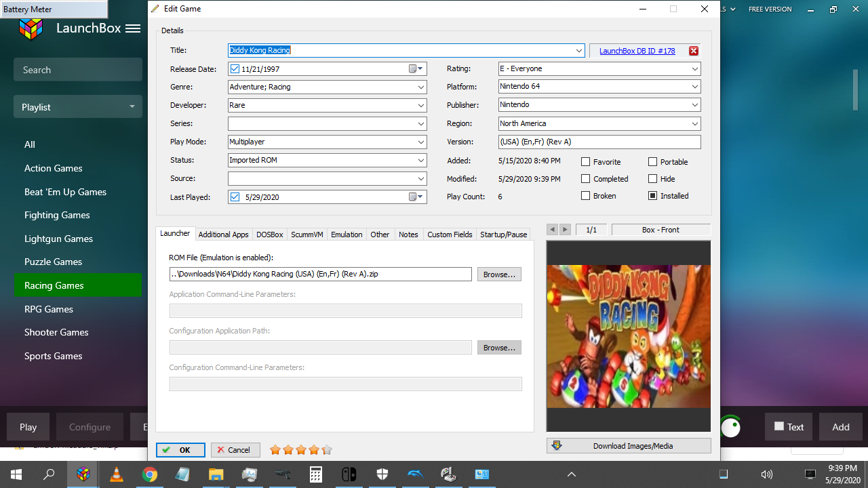Image resolution: width=868 pixels, height=488 pixels.
Task: Click the LaunchBox taskbar icon
Action: (x=83, y=474)
